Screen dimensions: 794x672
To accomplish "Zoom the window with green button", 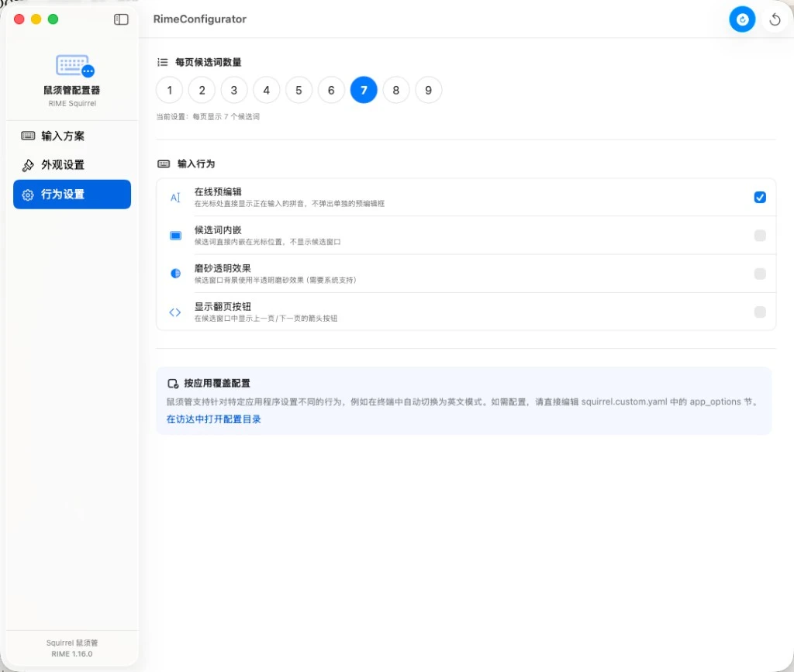I will coord(53,19).
